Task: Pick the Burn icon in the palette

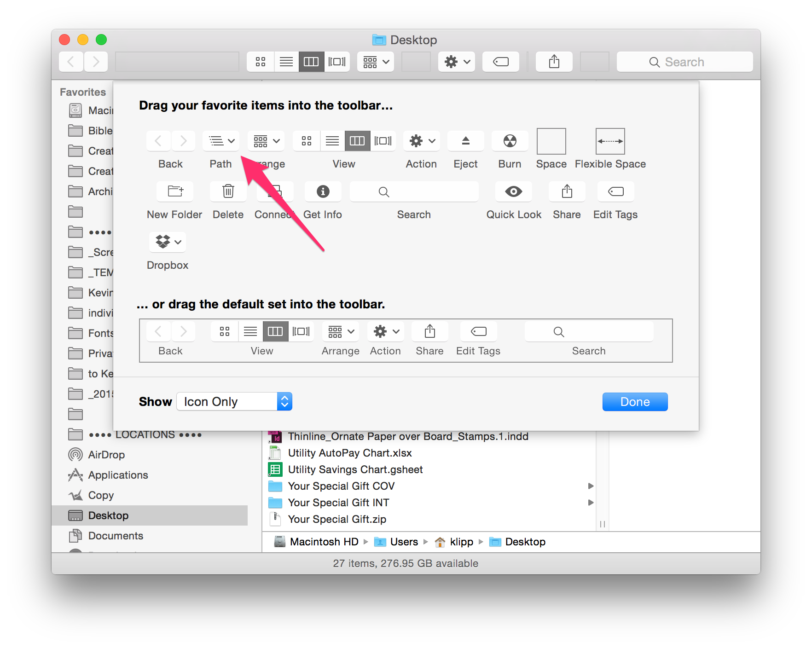Action: pyautogui.click(x=510, y=141)
